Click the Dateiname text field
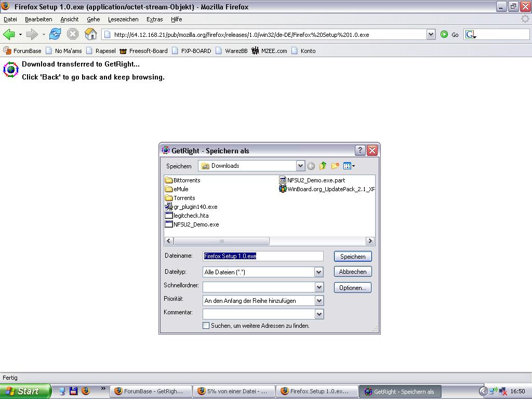Screen dimensions: 532x399 [x=263, y=256]
